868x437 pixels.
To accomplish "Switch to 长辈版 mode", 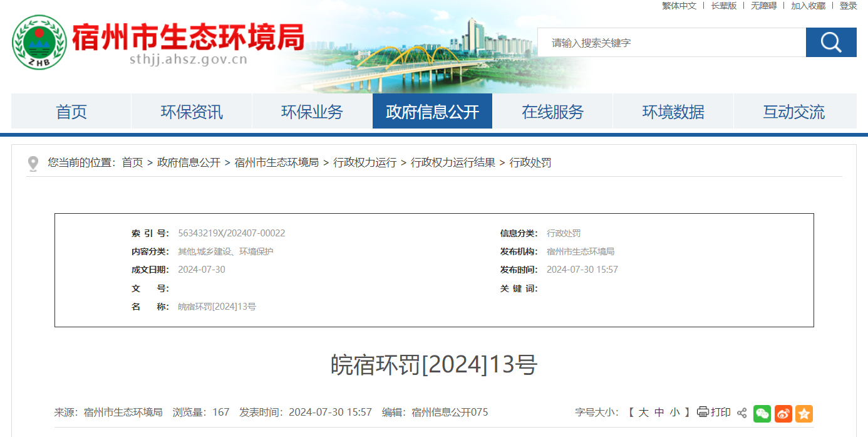I will [x=723, y=6].
